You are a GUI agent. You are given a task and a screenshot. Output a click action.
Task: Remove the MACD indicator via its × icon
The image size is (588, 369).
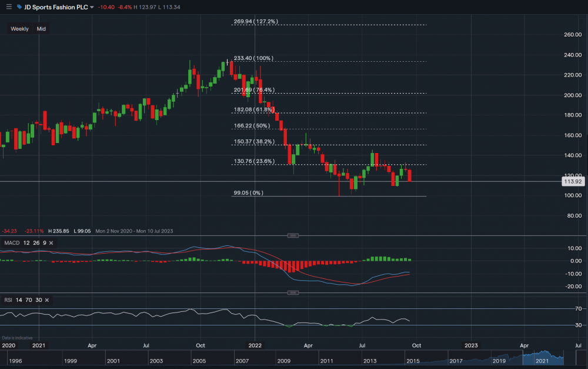[x=51, y=242]
